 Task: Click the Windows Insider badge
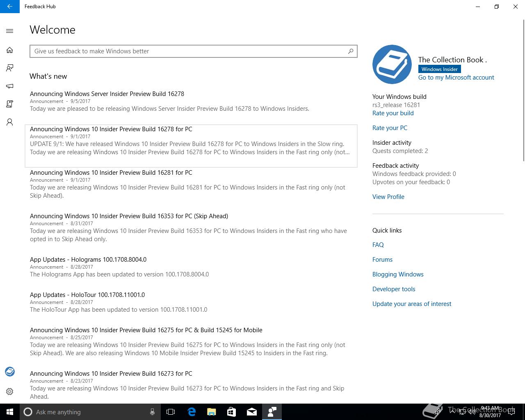click(440, 69)
